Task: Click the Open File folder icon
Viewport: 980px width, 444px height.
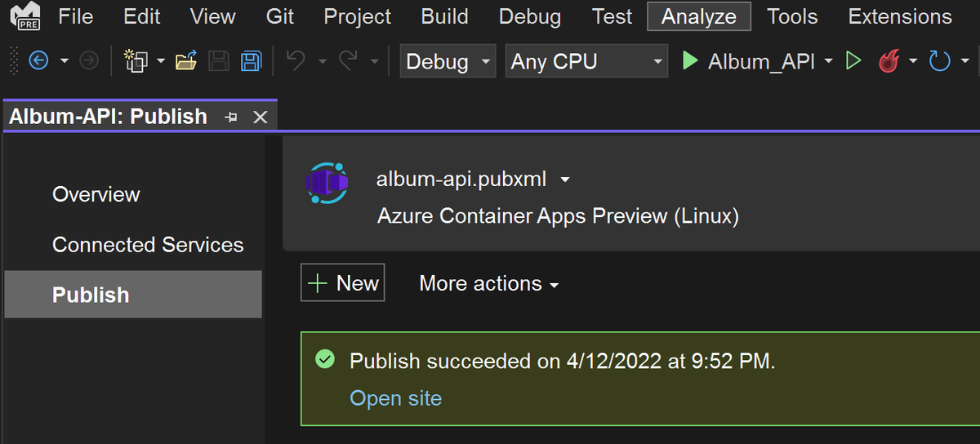Action: point(186,60)
